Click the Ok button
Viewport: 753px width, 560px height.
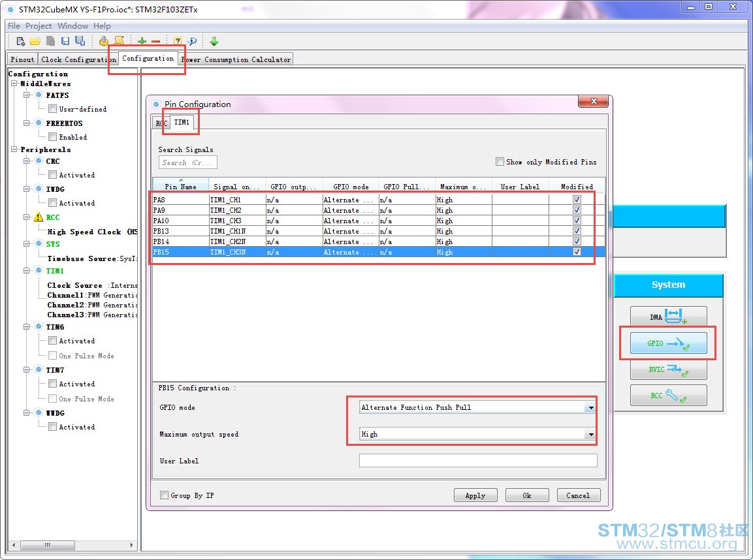click(527, 495)
